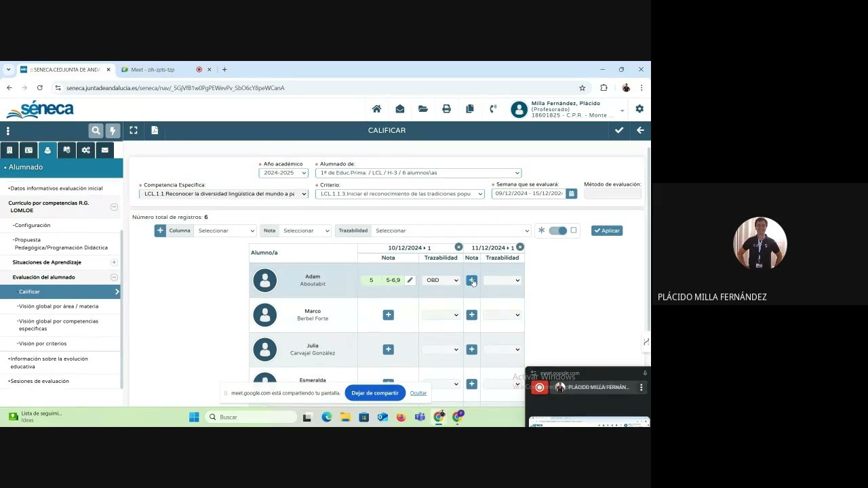The height and width of the screenshot is (488, 868).
Task: Add 11/12 grade for Marco Berbel Forte
Action: pos(471,314)
